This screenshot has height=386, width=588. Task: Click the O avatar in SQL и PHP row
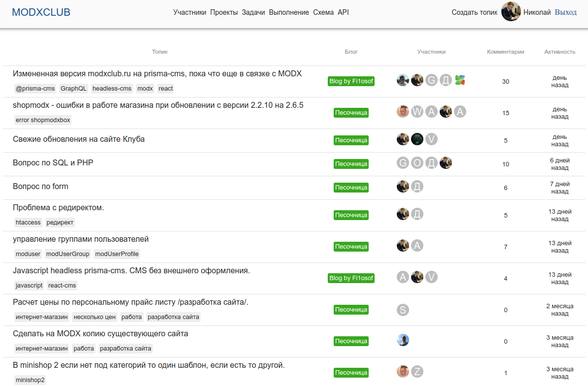417,162
